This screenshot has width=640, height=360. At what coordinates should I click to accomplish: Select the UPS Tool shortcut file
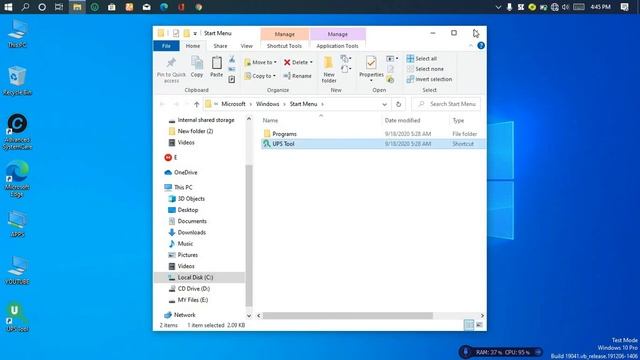coord(283,144)
